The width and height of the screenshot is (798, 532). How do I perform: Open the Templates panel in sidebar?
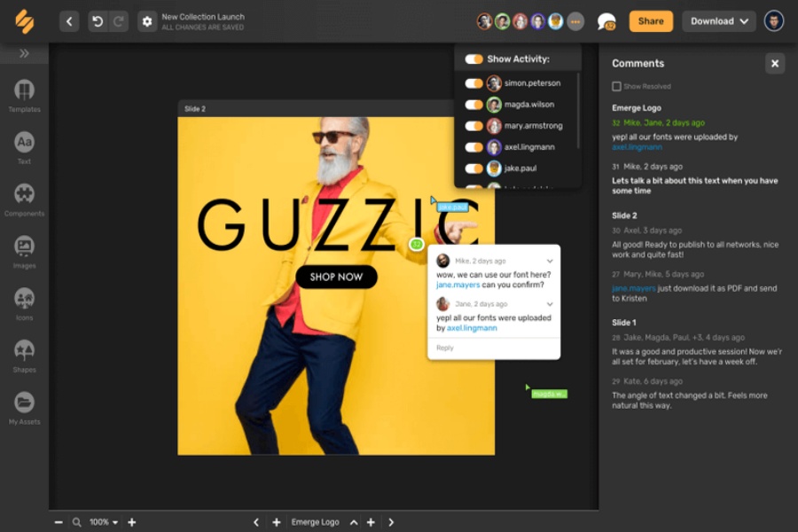coord(24,91)
